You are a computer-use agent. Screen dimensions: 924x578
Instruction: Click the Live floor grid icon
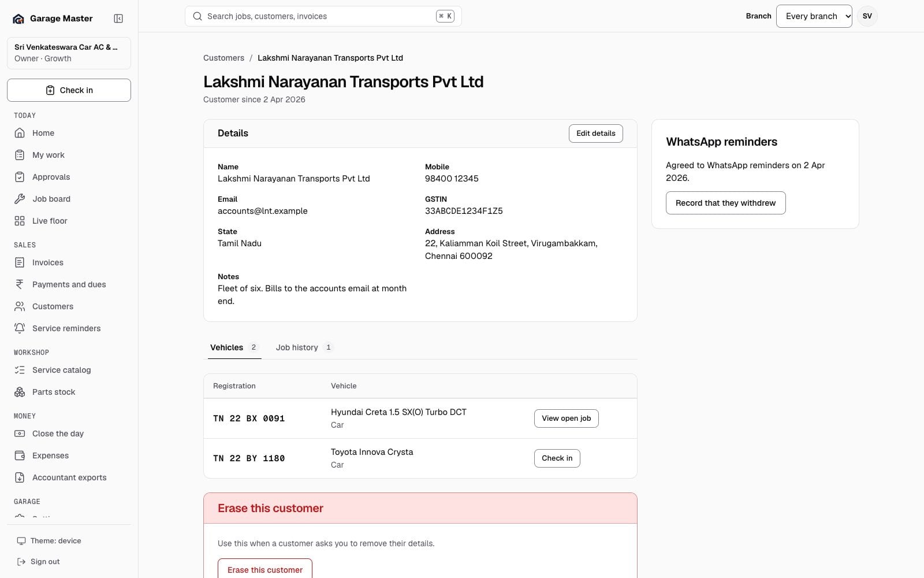(20, 221)
